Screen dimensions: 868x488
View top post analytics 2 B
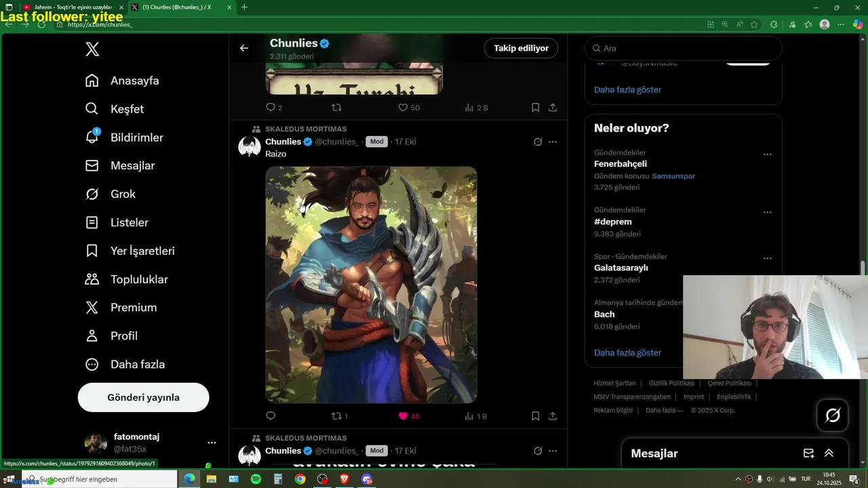tap(476, 107)
